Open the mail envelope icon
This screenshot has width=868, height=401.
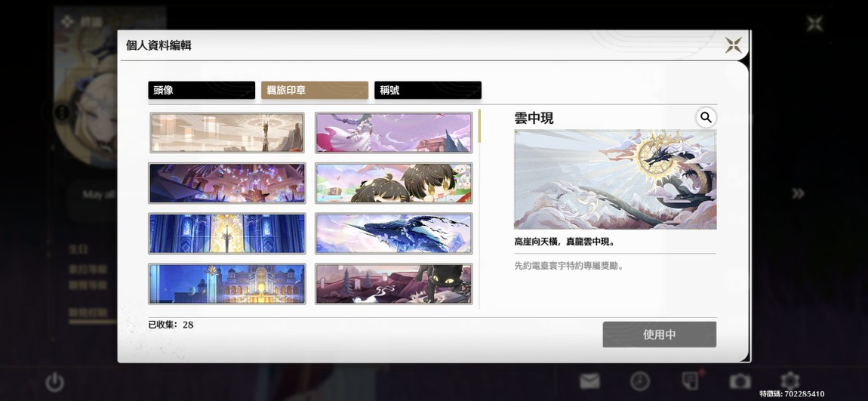pos(589,381)
